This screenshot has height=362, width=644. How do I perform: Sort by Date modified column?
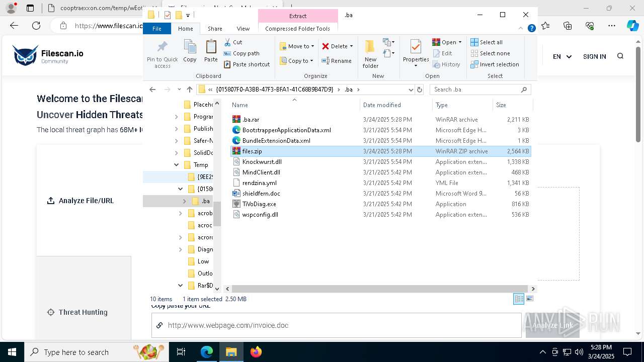(x=396, y=105)
